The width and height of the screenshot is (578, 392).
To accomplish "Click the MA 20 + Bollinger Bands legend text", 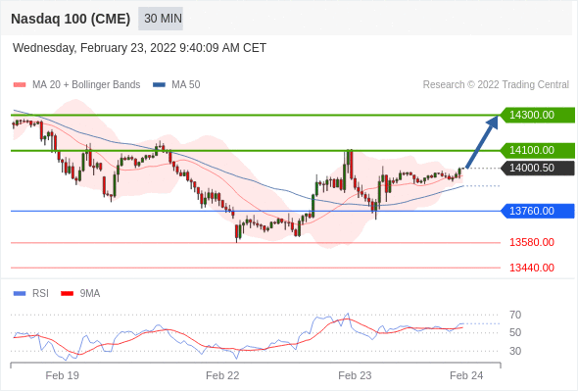I will pyautogui.click(x=86, y=85).
